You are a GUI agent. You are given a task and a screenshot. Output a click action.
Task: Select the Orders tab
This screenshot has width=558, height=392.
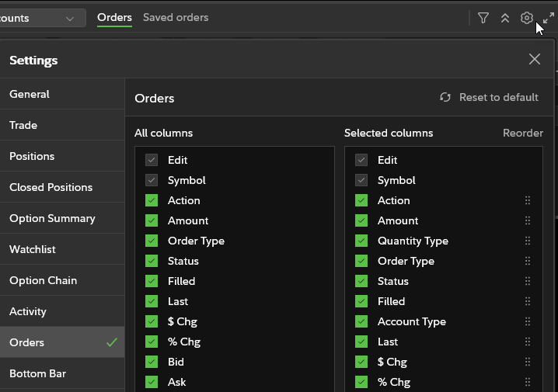point(114,17)
